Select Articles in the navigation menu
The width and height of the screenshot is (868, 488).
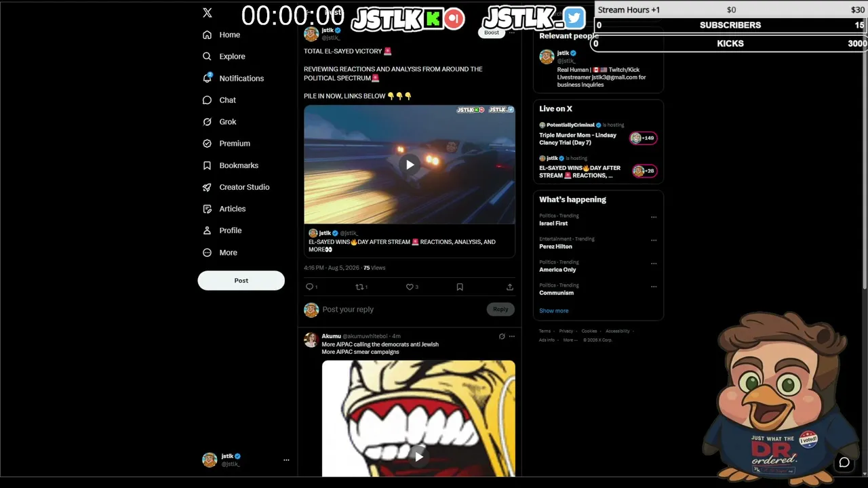tap(232, 209)
